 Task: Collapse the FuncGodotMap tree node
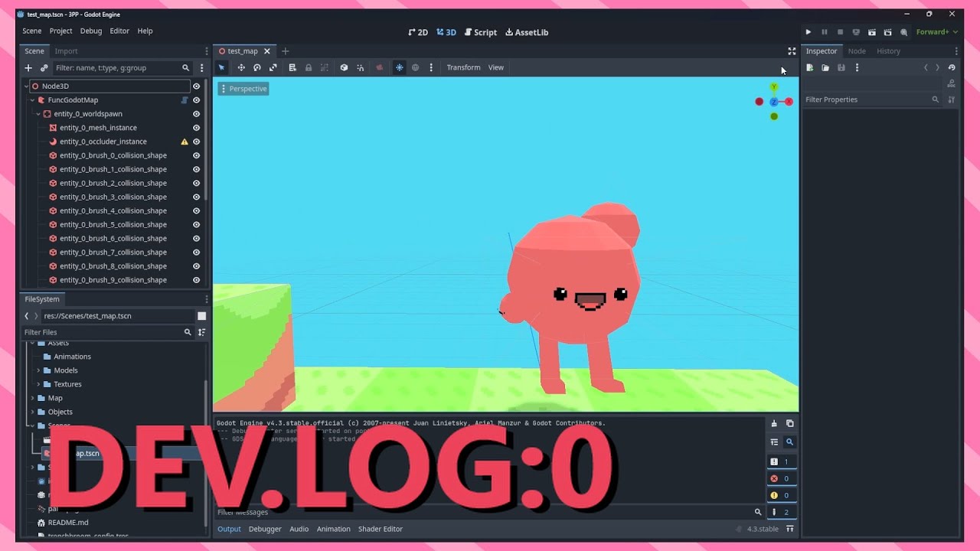[32, 100]
